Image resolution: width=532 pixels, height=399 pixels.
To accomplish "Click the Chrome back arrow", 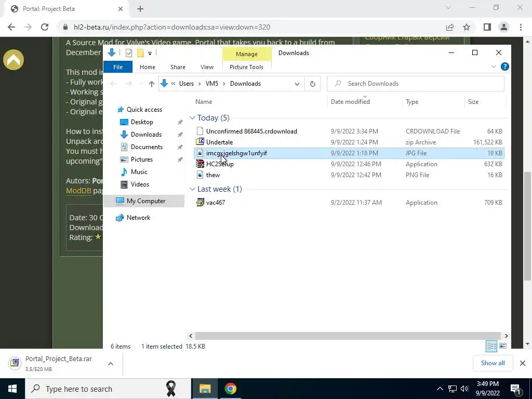I will tap(11, 27).
